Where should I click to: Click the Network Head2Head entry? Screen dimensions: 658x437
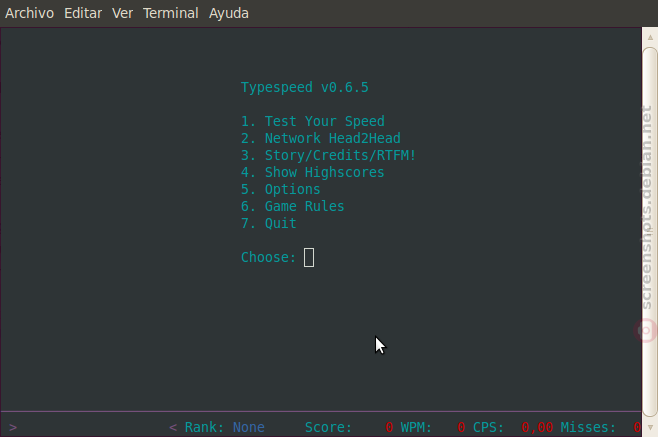(321, 138)
